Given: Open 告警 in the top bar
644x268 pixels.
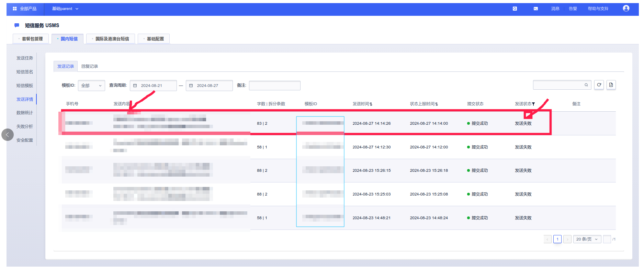Looking at the screenshot, I should coord(573,9).
